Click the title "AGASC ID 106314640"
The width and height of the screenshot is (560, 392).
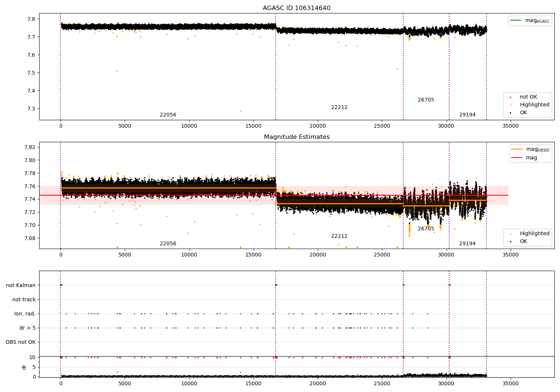(x=296, y=8)
